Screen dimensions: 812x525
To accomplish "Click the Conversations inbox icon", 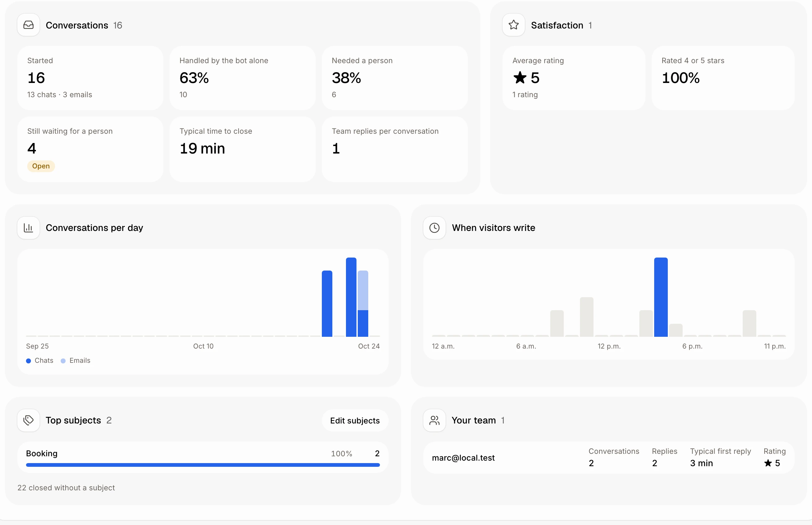I will point(28,25).
